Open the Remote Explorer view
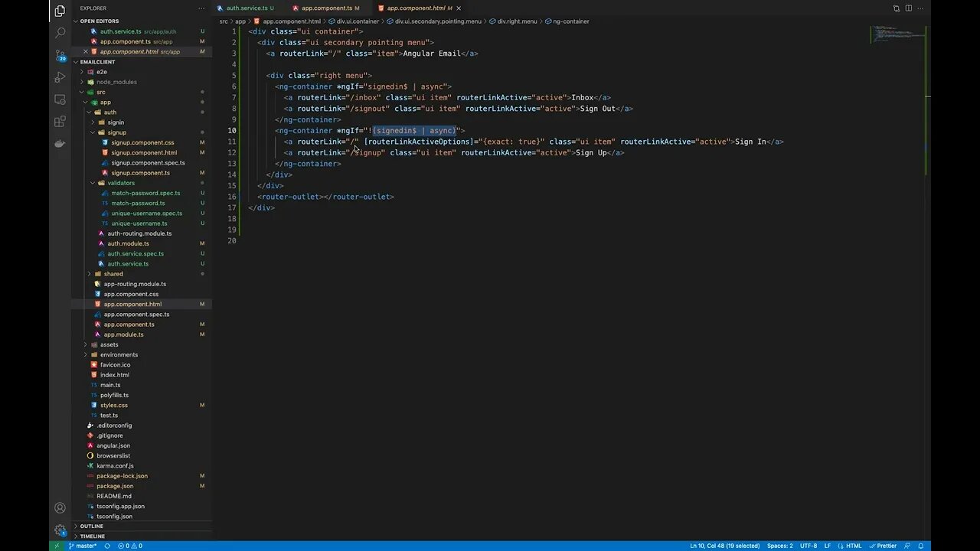 pyautogui.click(x=60, y=99)
